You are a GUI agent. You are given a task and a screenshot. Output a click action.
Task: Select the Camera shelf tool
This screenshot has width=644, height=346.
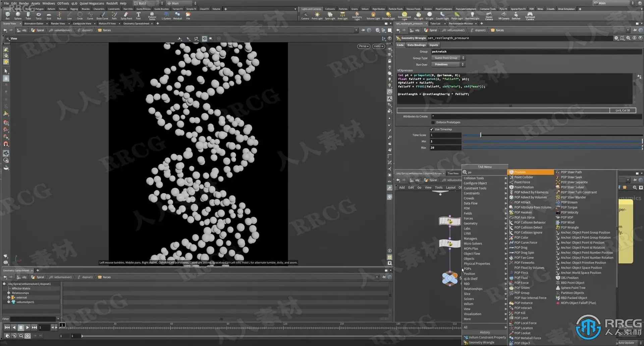point(305,16)
